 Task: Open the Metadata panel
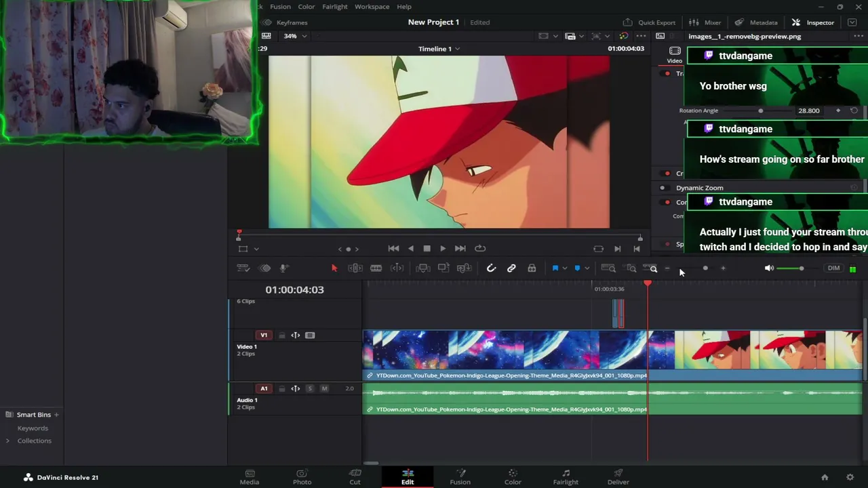(x=756, y=22)
